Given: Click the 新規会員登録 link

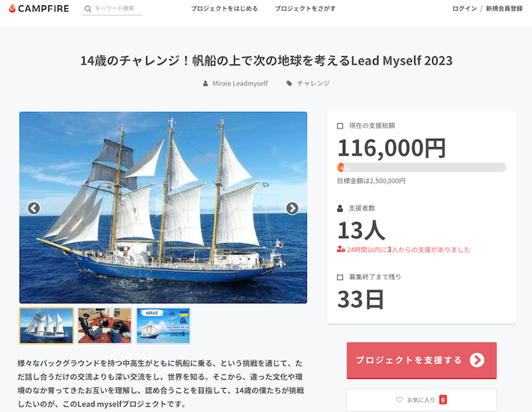Looking at the screenshot, I should tap(504, 8).
